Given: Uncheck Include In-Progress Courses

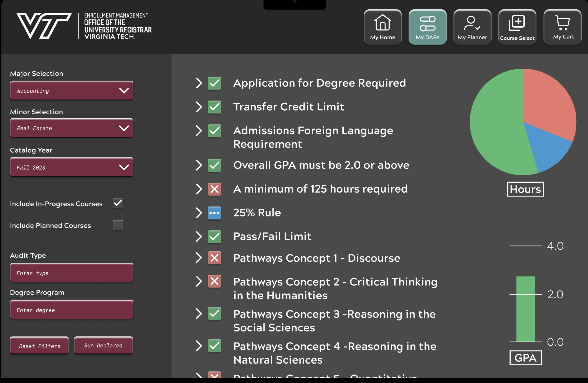Looking at the screenshot, I should click(x=118, y=203).
